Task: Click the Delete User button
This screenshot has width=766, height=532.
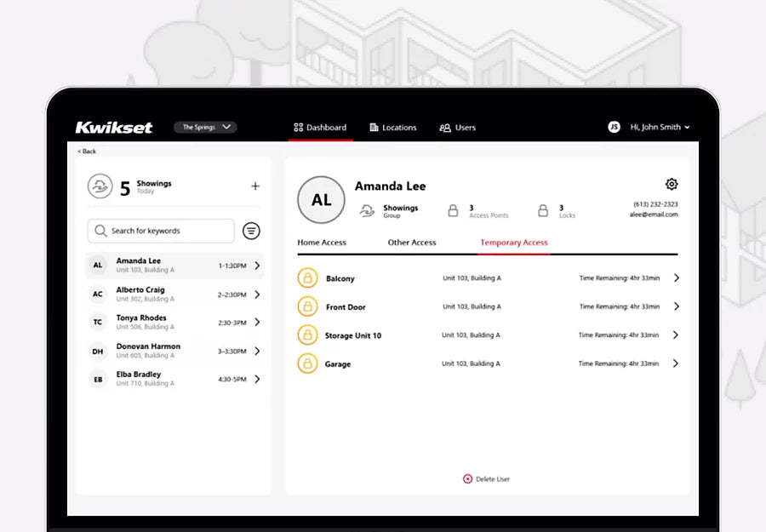Action: pos(486,478)
